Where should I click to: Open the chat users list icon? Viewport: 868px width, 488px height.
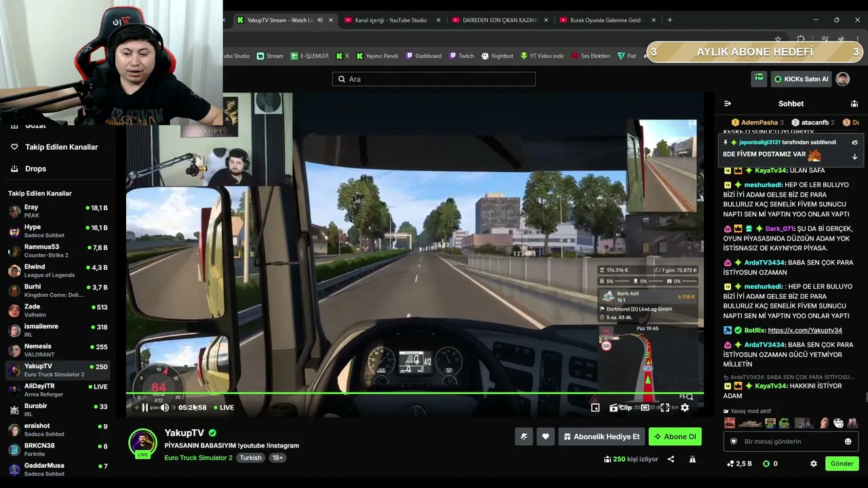point(854,104)
